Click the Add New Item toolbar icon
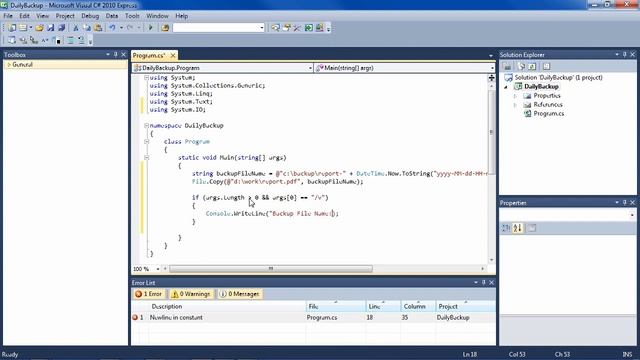 (23, 28)
